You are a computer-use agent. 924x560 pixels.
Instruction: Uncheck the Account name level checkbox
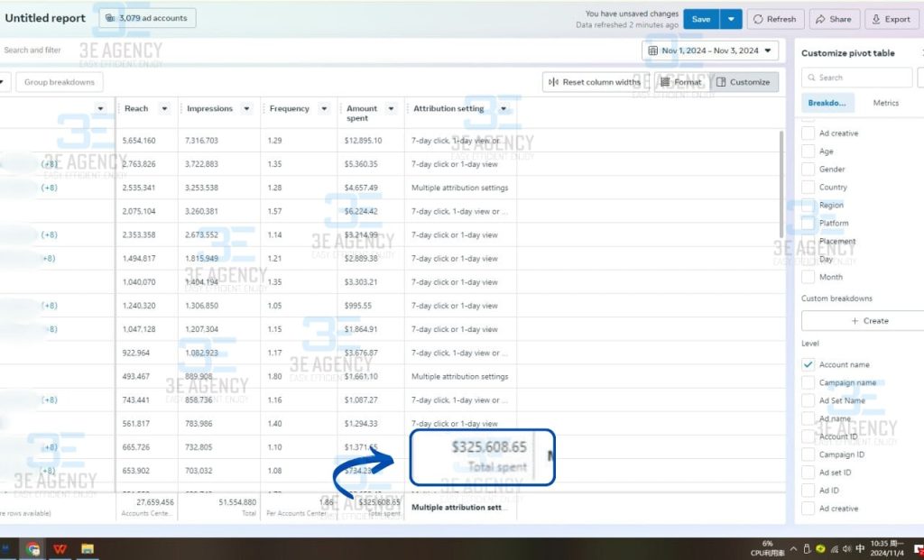[808, 364]
